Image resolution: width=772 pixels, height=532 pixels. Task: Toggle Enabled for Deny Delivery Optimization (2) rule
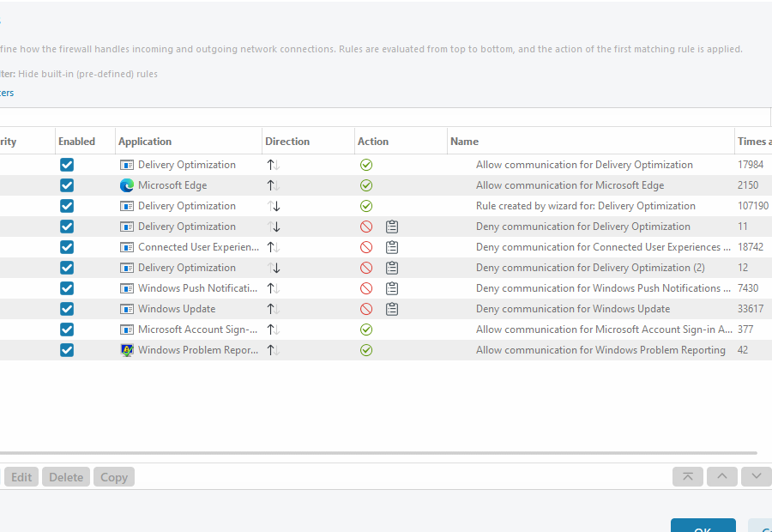point(67,268)
